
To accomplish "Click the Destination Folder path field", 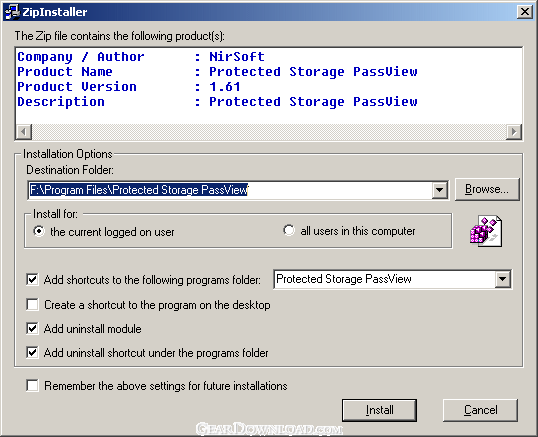I will [230, 190].
